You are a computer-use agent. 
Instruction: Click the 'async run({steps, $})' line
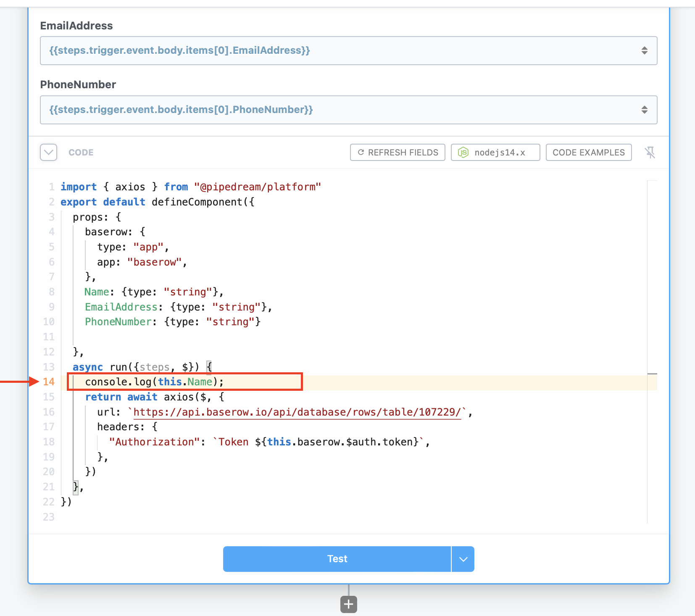click(142, 367)
